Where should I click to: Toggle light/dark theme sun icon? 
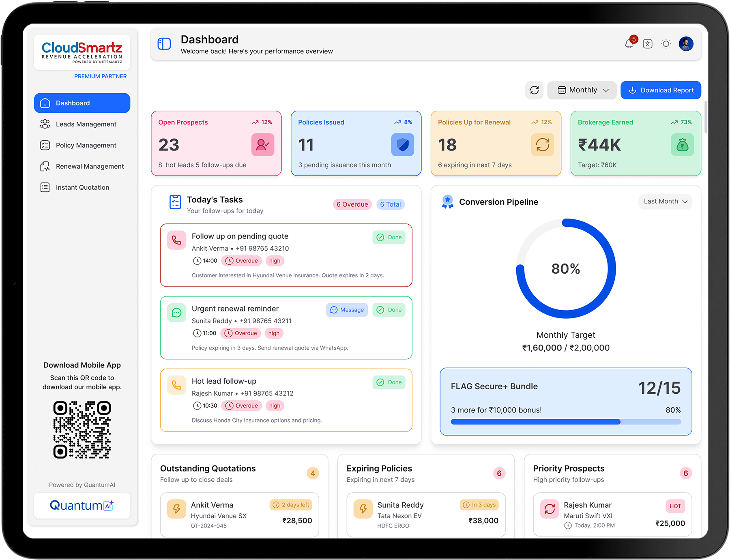pyautogui.click(x=666, y=44)
